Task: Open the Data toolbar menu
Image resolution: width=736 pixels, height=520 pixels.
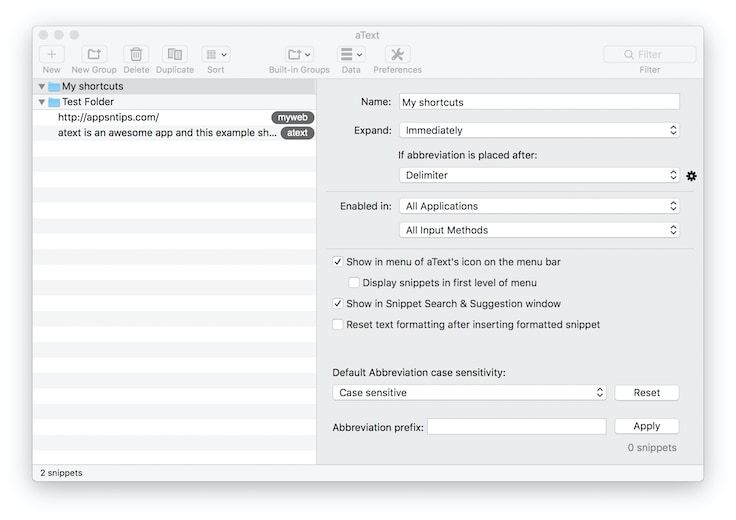Action: [351, 55]
